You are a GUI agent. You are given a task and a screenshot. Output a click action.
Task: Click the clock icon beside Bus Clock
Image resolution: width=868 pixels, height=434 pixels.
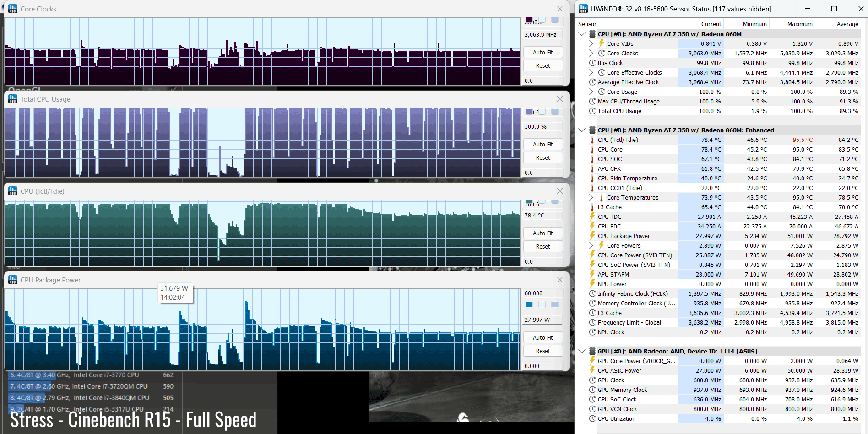point(592,63)
